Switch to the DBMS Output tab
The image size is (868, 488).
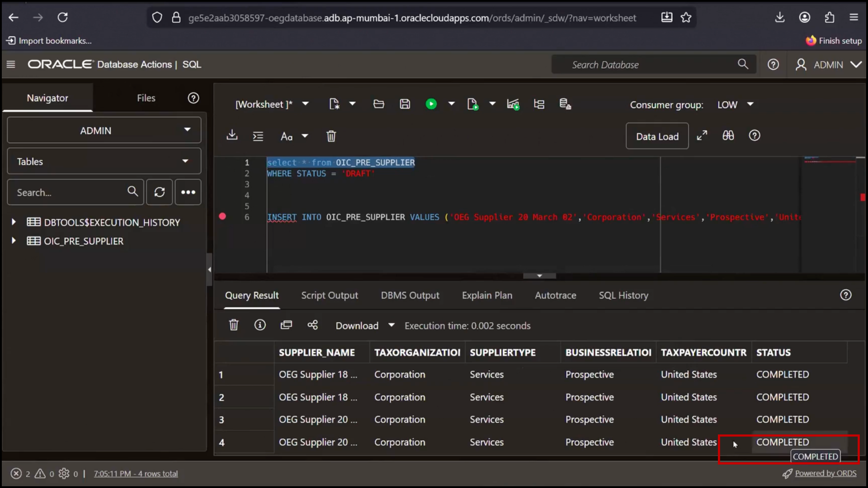[410, 296]
